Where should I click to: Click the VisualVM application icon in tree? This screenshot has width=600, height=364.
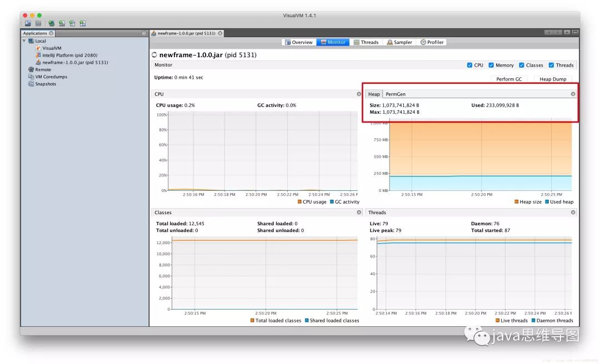[x=38, y=48]
